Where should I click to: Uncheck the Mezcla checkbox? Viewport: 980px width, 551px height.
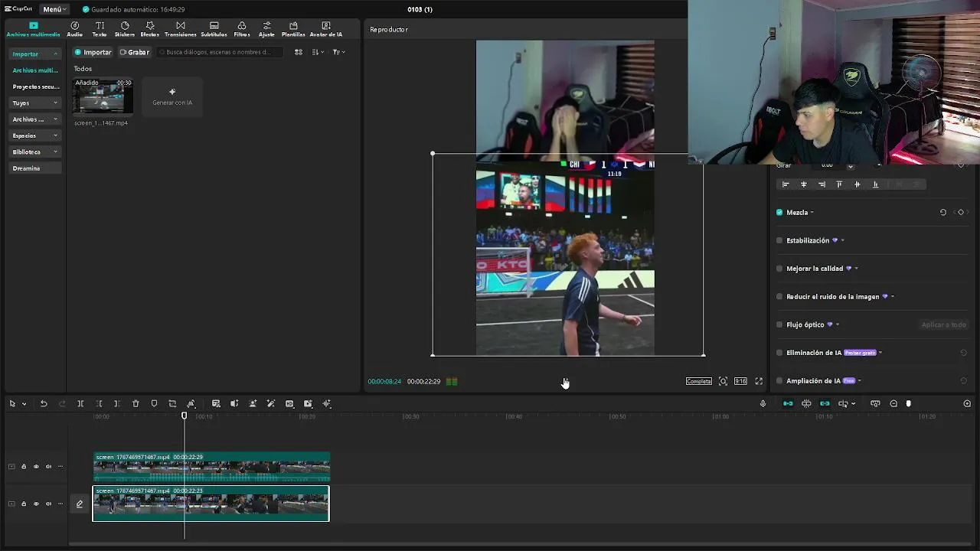779,212
